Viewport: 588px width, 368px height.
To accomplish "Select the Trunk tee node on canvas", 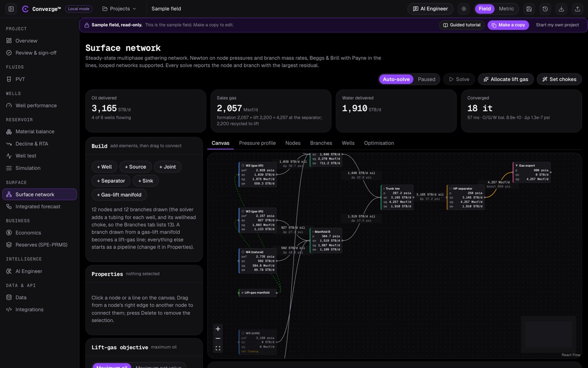I will click(x=397, y=197).
